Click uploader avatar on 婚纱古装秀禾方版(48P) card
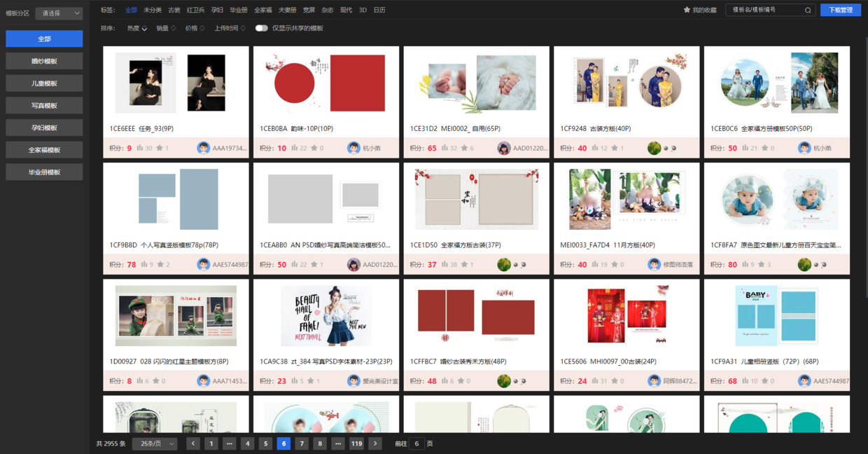Viewport: 868px width, 454px height. pyautogui.click(x=503, y=381)
